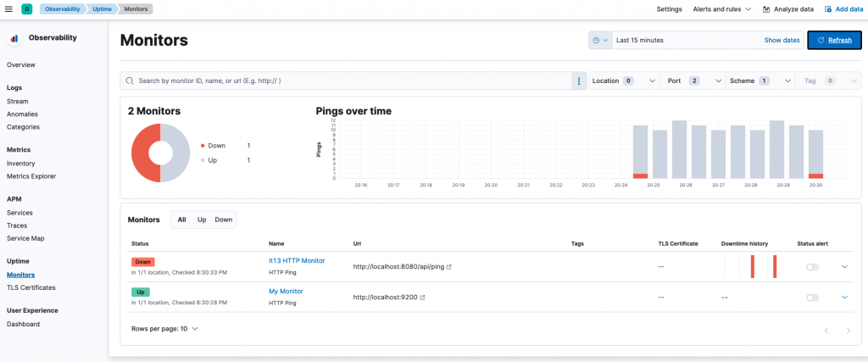Enable status alert for it13 HTTP Monitor

[x=812, y=267]
